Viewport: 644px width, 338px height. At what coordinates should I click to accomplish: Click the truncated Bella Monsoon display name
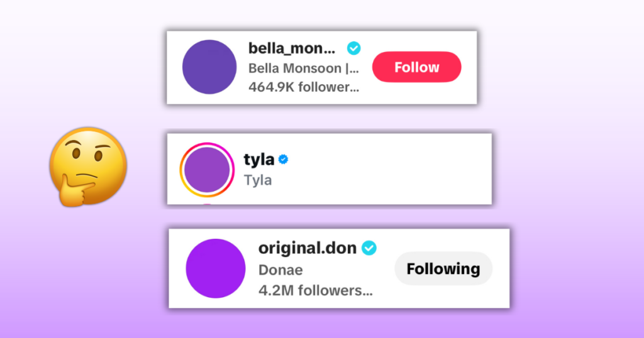(304, 68)
